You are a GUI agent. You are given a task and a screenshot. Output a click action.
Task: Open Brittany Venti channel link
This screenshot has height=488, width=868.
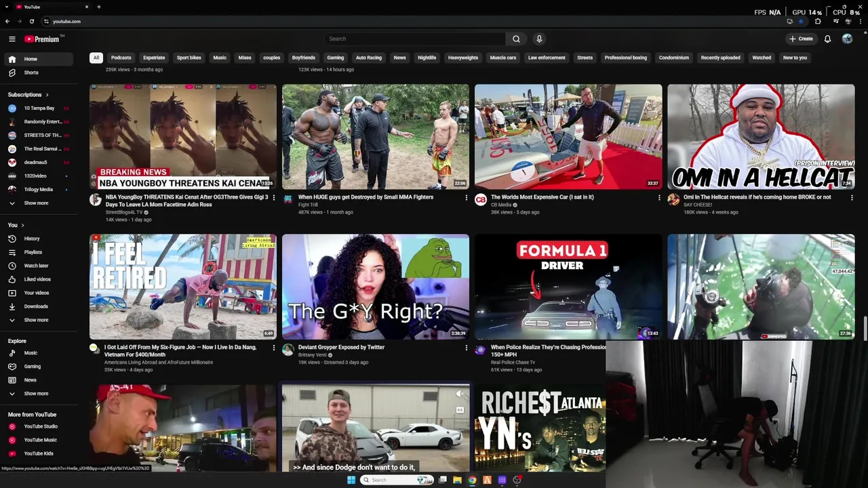point(312,355)
